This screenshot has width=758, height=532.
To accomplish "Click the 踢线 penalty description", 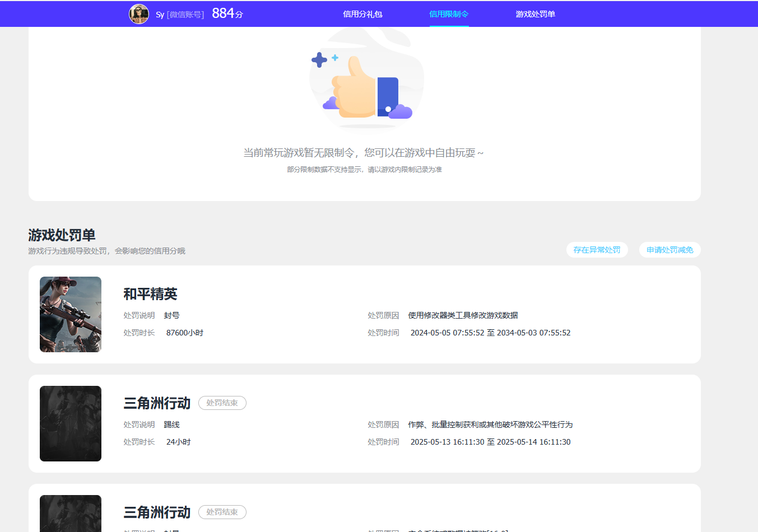I will 171,424.
